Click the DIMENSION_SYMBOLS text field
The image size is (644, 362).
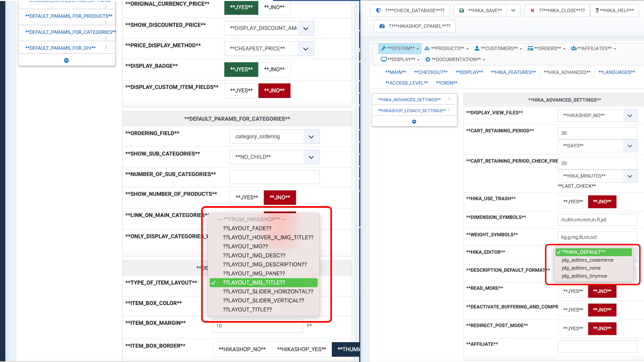click(597, 220)
